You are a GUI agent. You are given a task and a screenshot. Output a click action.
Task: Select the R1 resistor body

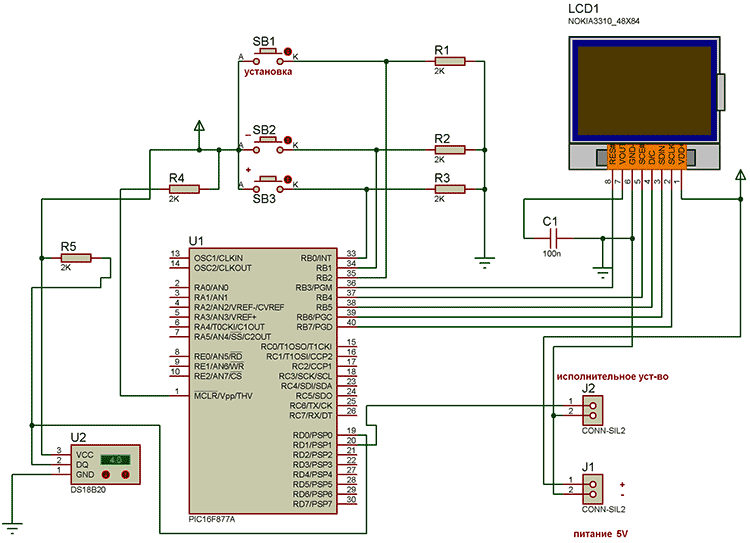(x=450, y=61)
